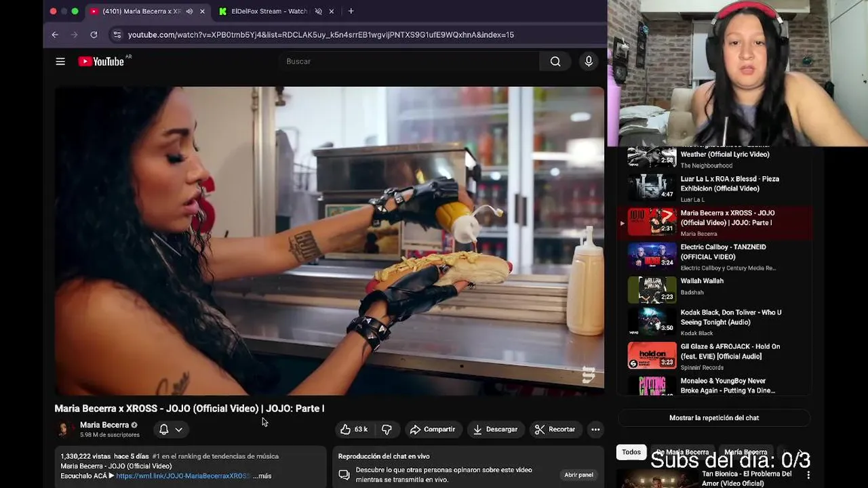Image resolution: width=868 pixels, height=488 pixels.
Task: Open a new browser tab
Action: (351, 12)
